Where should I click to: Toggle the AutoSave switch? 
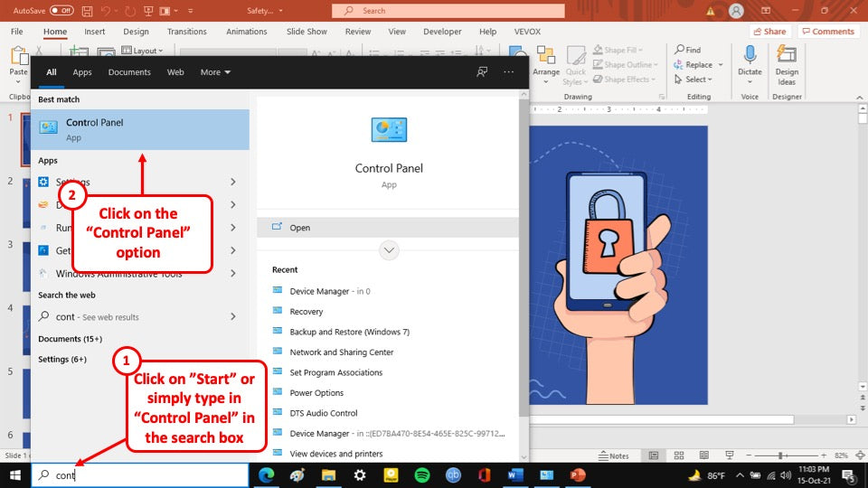(x=61, y=11)
